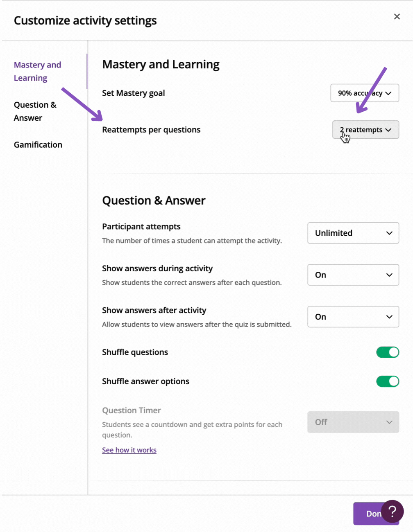This screenshot has width=413, height=532.
Task: Select the Mastery and Learning sidebar tab
Action: point(37,71)
